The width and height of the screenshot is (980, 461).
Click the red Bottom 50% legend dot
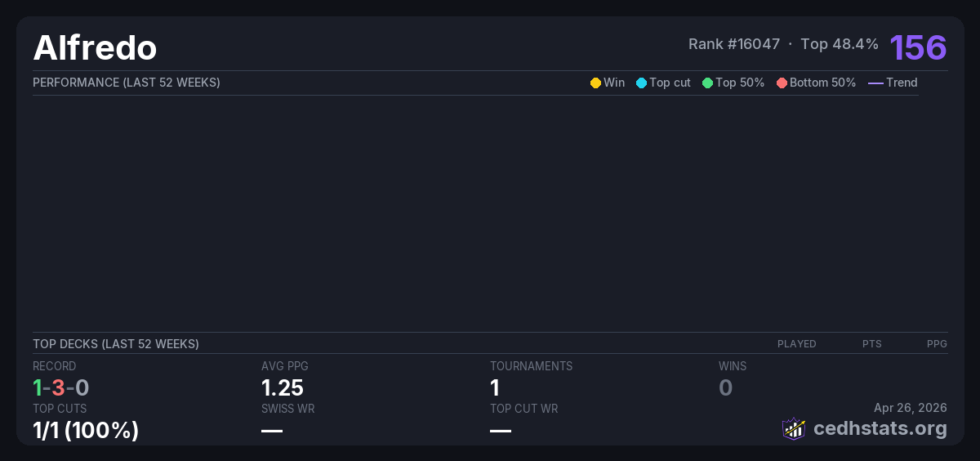point(782,83)
